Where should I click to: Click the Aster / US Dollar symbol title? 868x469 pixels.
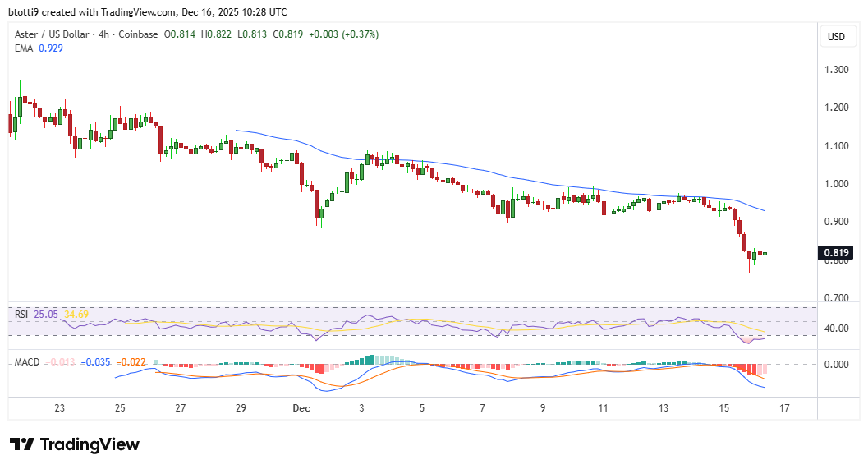58,34
